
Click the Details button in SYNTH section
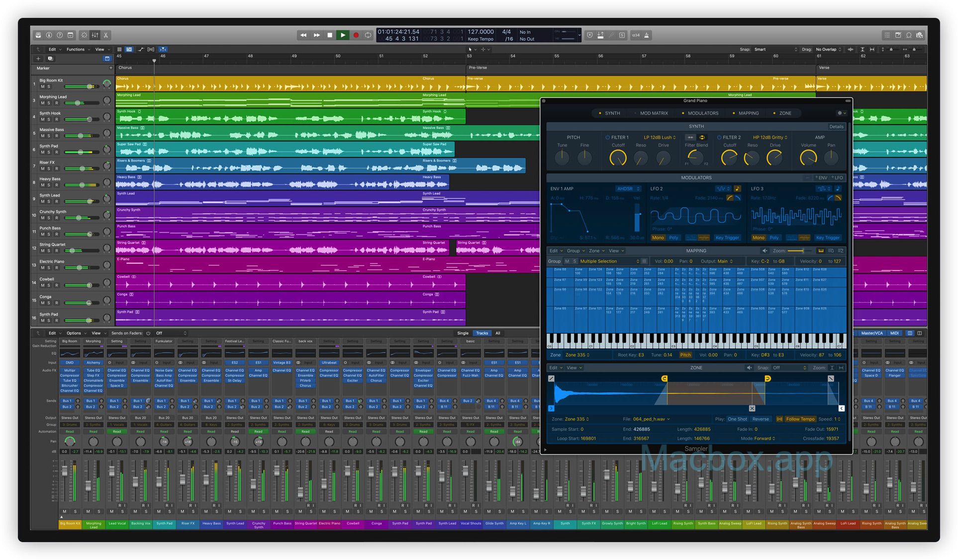(836, 127)
